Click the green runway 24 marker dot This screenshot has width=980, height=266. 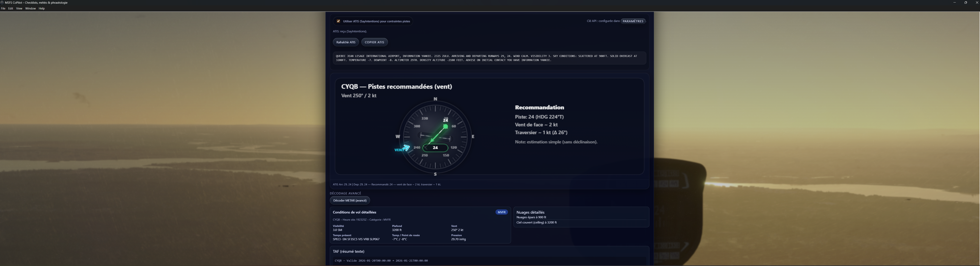pos(446,126)
